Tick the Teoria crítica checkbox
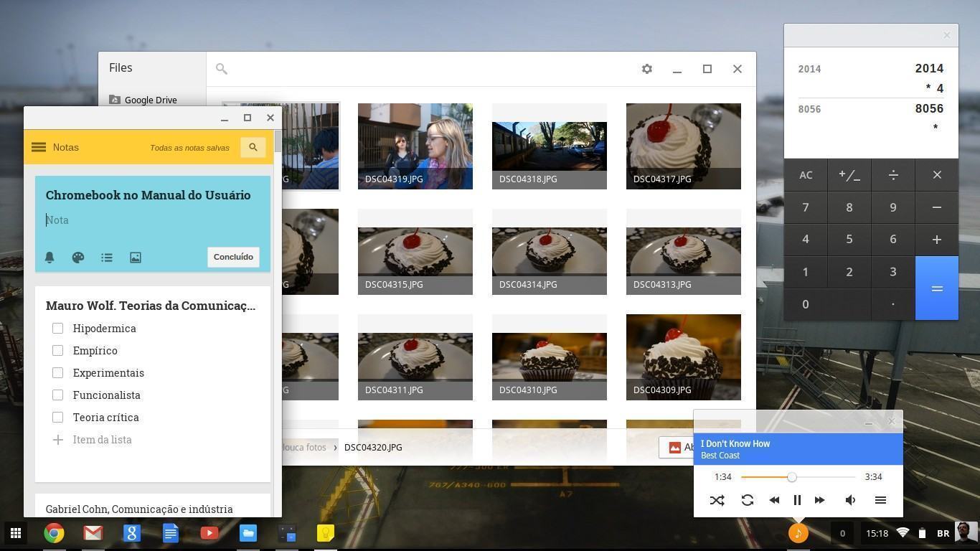Image resolution: width=980 pixels, height=551 pixels. (x=58, y=417)
